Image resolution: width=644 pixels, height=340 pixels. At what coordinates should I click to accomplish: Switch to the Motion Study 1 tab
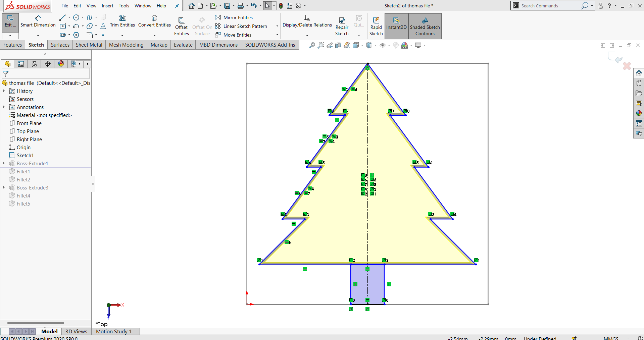(x=114, y=331)
